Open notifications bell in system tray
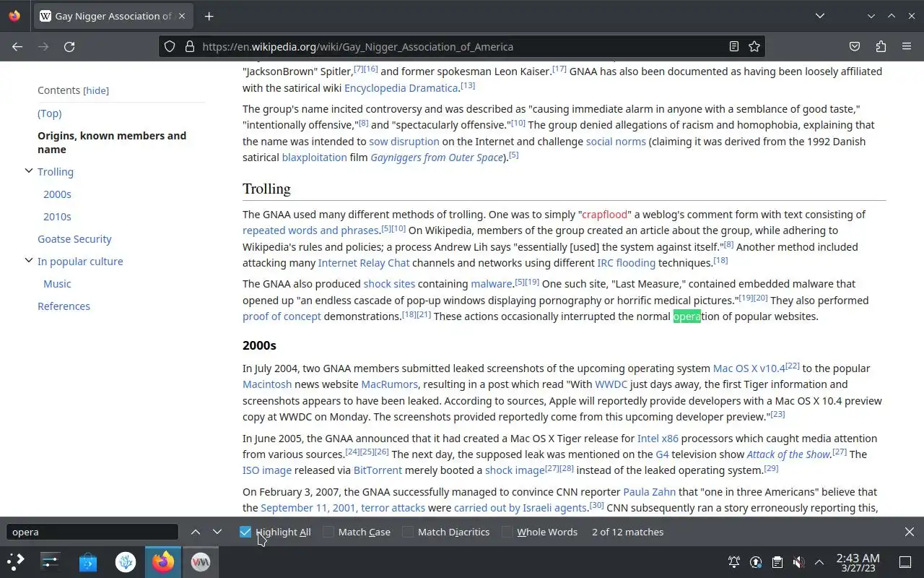This screenshot has width=924, height=578. (x=734, y=562)
